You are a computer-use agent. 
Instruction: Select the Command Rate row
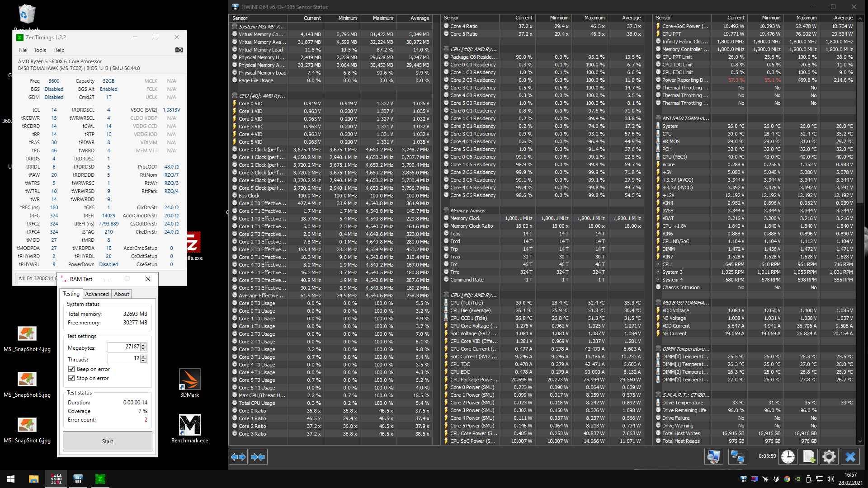click(x=542, y=280)
